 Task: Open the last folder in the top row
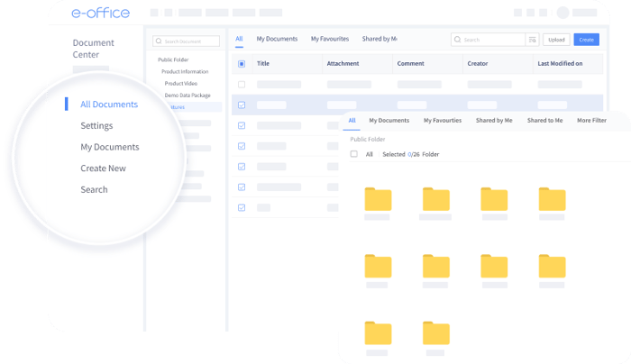pyautogui.click(x=552, y=198)
